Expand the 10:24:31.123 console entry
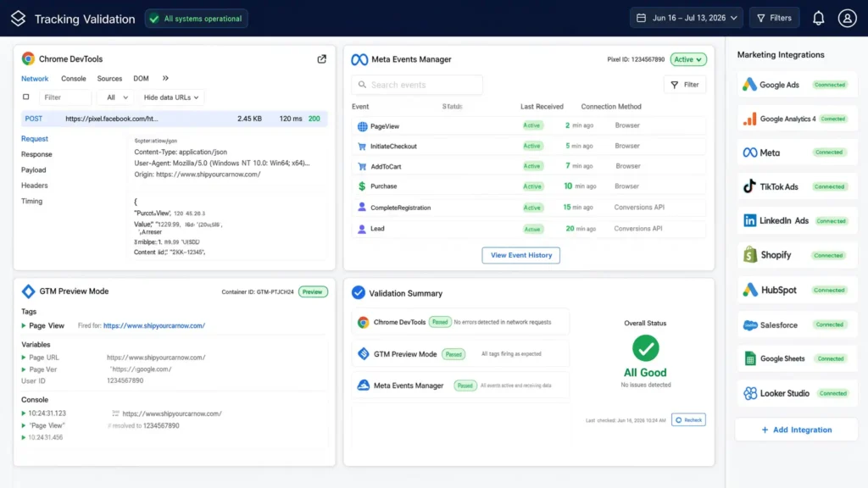This screenshot has height=488, width=868. (24, 413)
